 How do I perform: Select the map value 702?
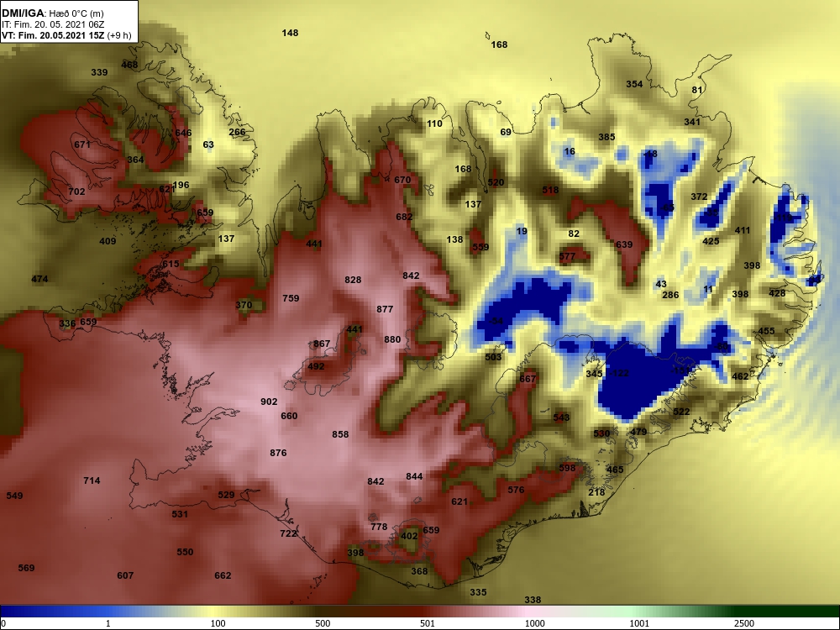(76, 192)
